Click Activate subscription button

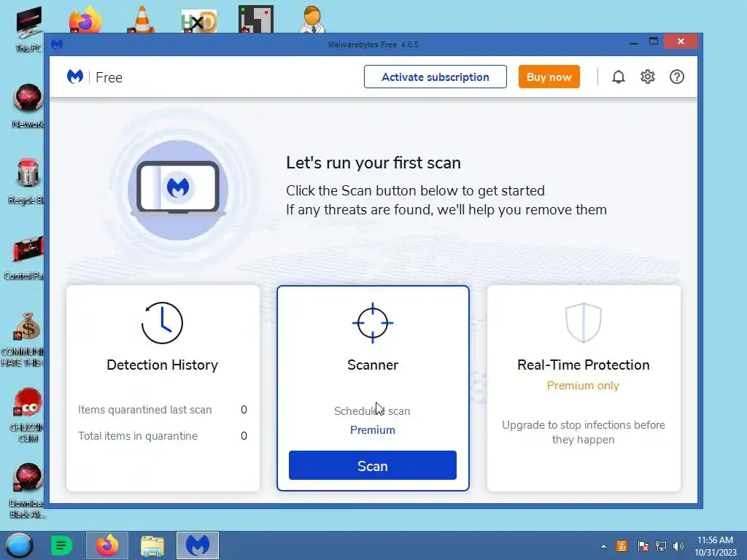point(435,77)
